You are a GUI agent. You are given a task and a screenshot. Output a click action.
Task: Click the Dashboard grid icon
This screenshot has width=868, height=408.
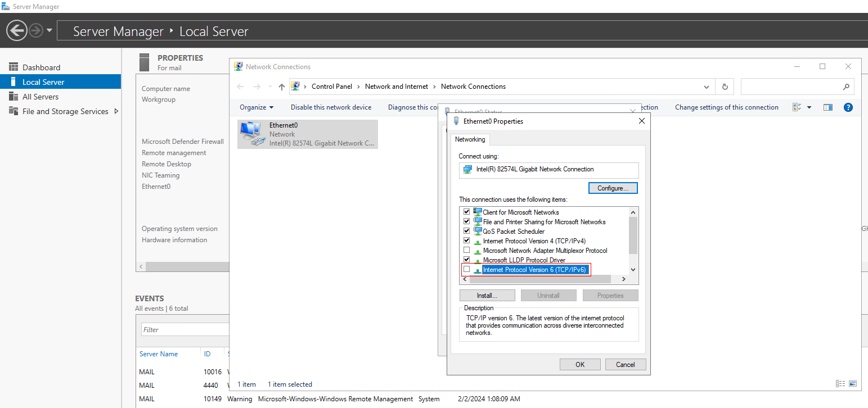click(x=14, y=67)
